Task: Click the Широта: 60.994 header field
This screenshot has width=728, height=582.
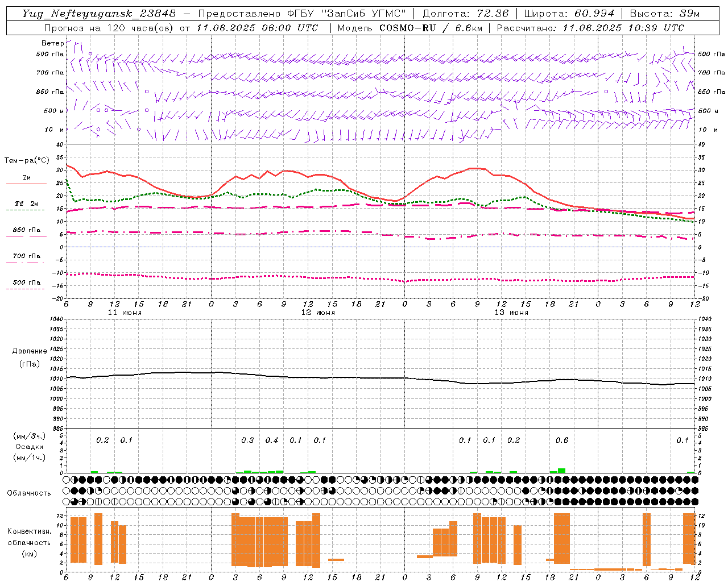Action: pyautogui.click(x=569, y=14)
